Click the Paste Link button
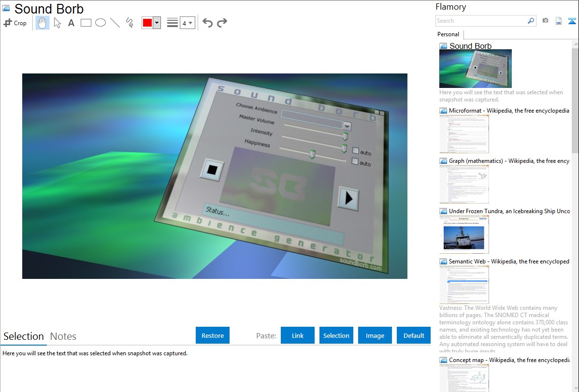 (298, 335)
